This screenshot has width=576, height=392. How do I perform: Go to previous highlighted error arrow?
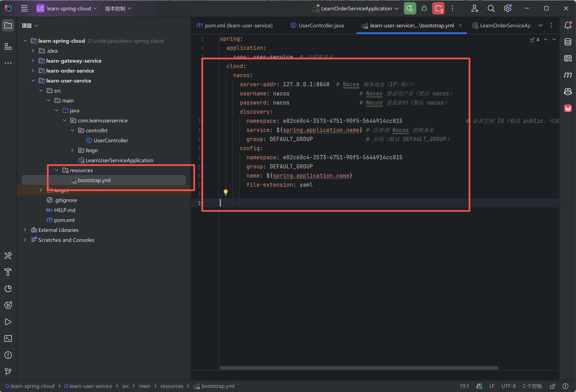point(545,40)
